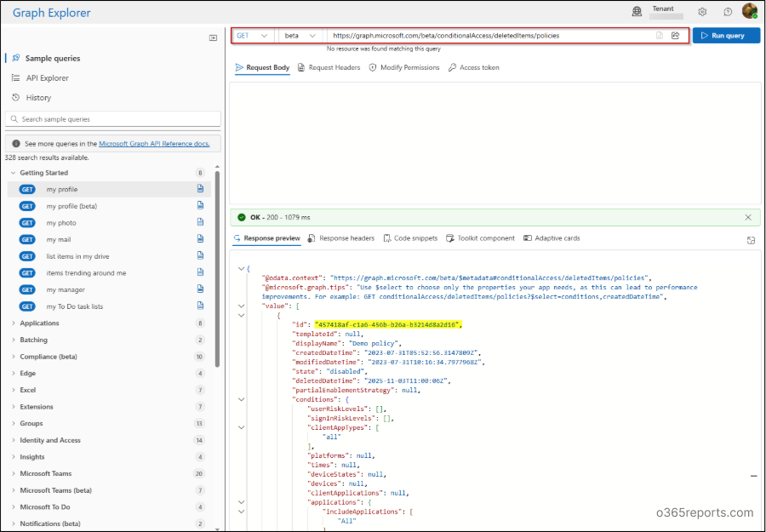Click the Search sample queries field

pyautogui.click(x=113, y=119)
